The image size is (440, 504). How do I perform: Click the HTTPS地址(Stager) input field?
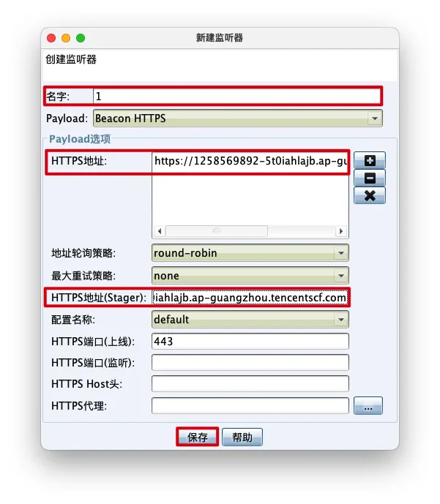click(x=250, y=298)
